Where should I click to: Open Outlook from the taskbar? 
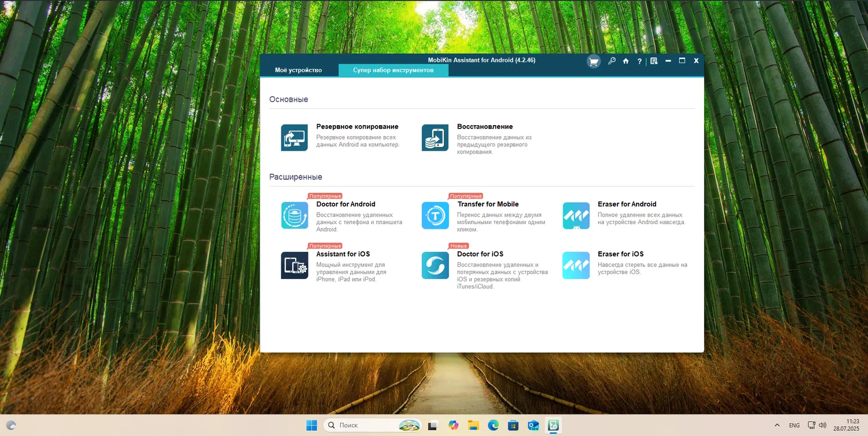533,426
